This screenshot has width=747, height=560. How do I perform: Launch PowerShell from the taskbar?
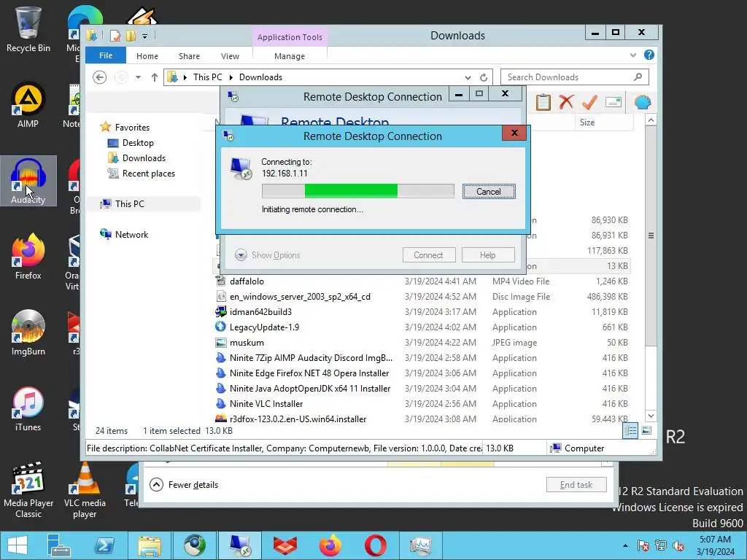click(x=104, y=545)
